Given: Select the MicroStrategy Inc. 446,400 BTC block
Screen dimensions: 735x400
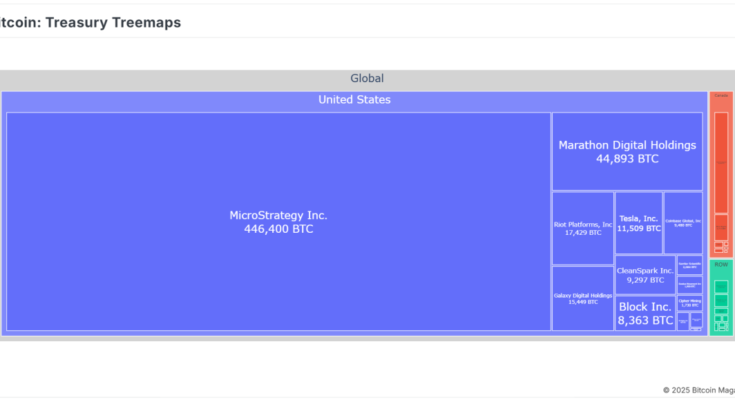Looking at the screenshot, I should pyautogui.click(x=278, y=221).
